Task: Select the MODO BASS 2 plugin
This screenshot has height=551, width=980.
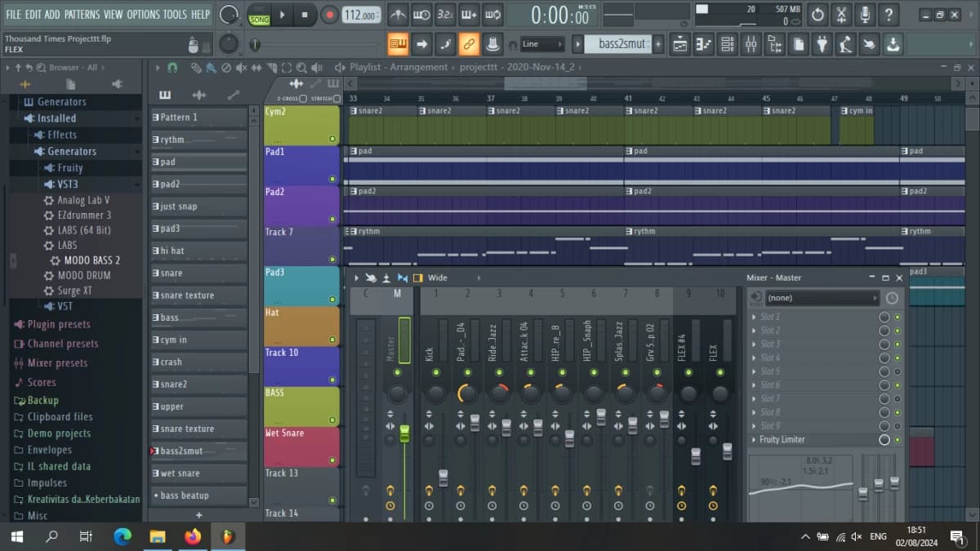Action: coord(91,260)
